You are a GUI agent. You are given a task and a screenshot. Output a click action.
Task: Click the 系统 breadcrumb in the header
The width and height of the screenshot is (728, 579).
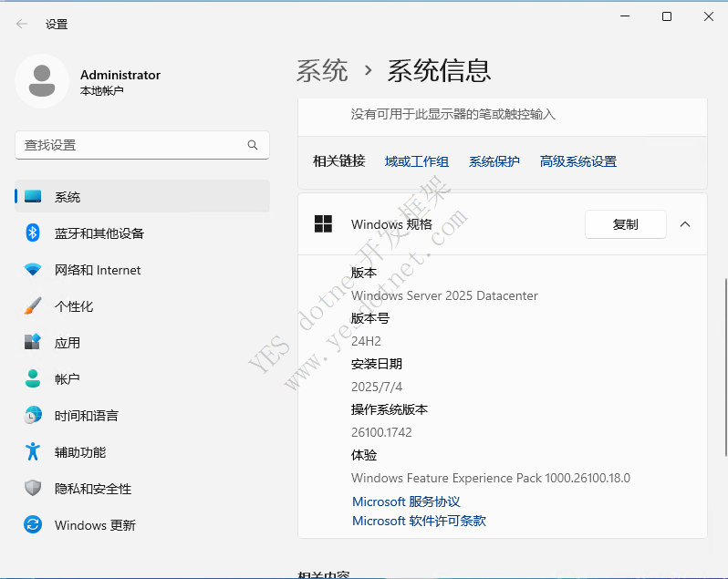(322, 71)
